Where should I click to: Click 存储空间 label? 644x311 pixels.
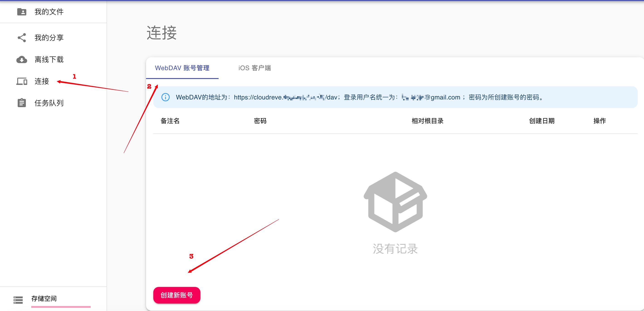tap(44, 298)
